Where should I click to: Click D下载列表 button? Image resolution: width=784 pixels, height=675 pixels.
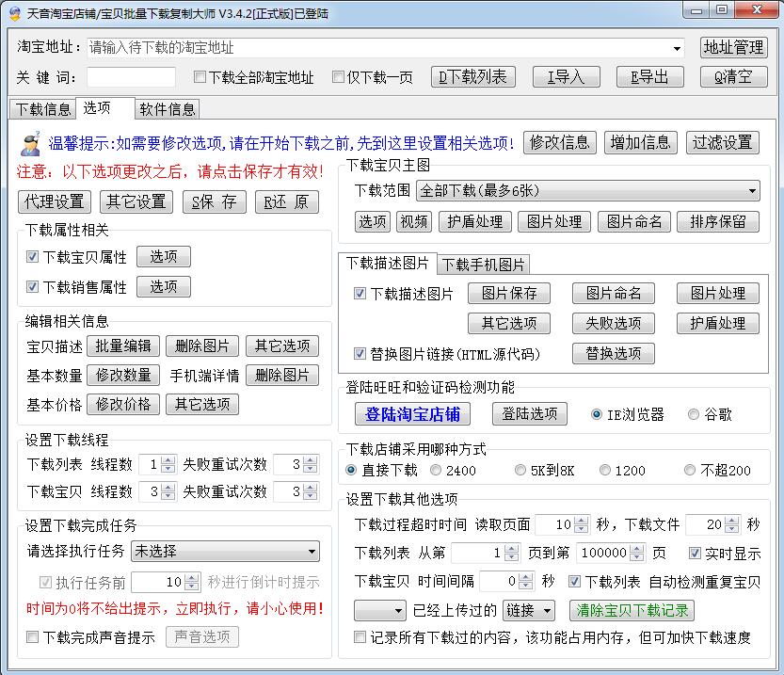click(x=473, y=77)
